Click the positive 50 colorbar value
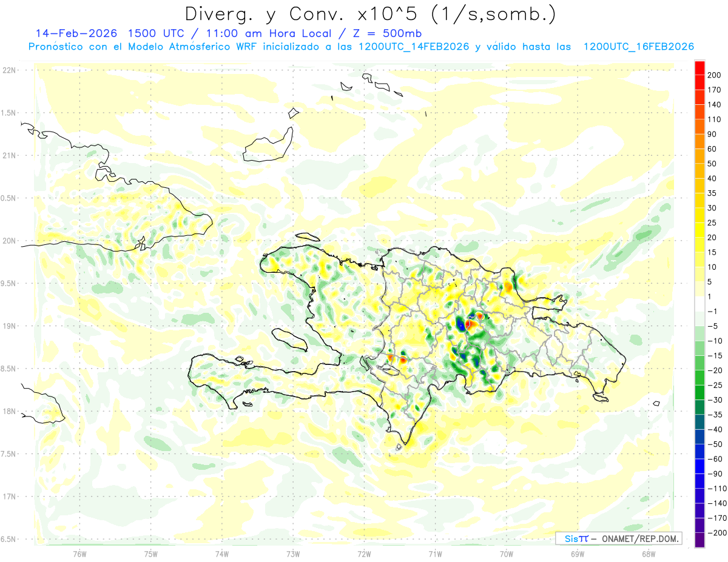The image size is (728, 562). pos(712,164)
